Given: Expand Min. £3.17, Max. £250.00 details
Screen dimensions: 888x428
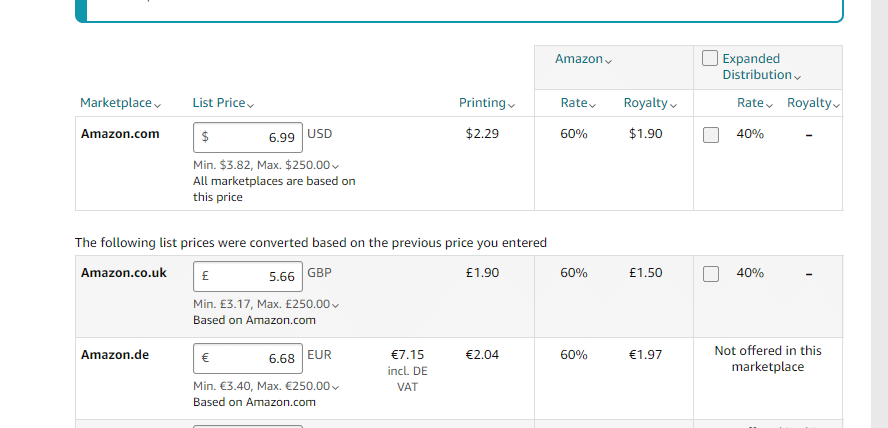Looking at the screenshot, I should (x=266, y=304).
